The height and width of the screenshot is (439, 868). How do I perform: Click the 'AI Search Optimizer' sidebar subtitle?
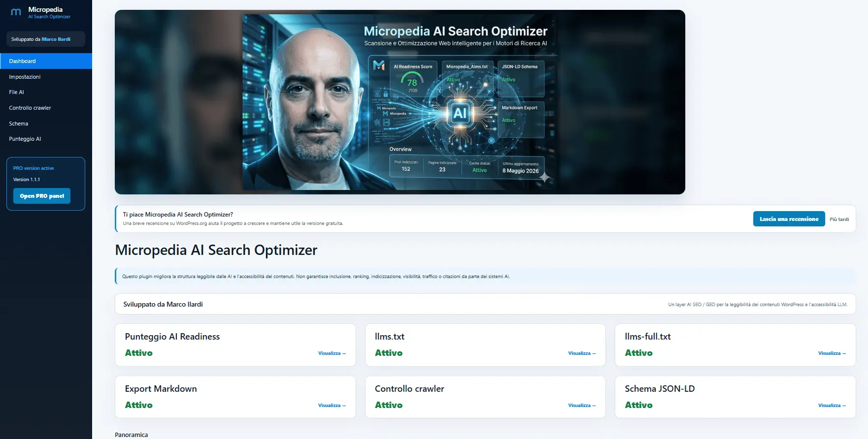coord(49,17)
